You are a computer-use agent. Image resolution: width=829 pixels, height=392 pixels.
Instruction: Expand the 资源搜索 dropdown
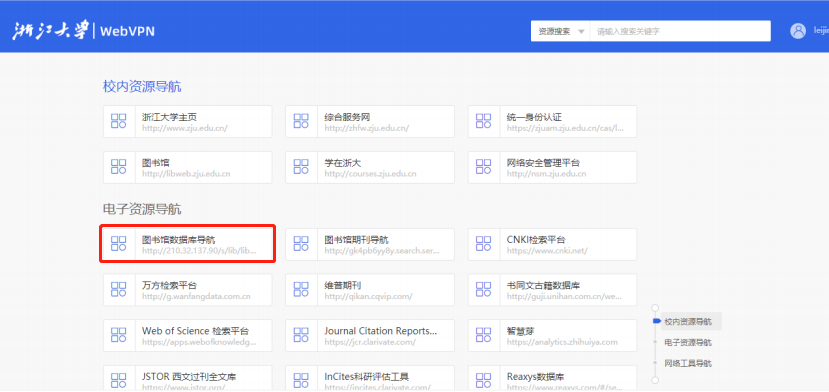pos(561,31)
